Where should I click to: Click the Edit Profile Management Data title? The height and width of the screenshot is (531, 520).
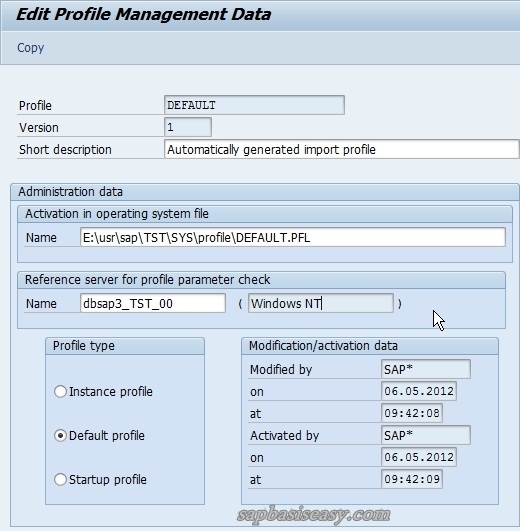click(x=144, y=15)
